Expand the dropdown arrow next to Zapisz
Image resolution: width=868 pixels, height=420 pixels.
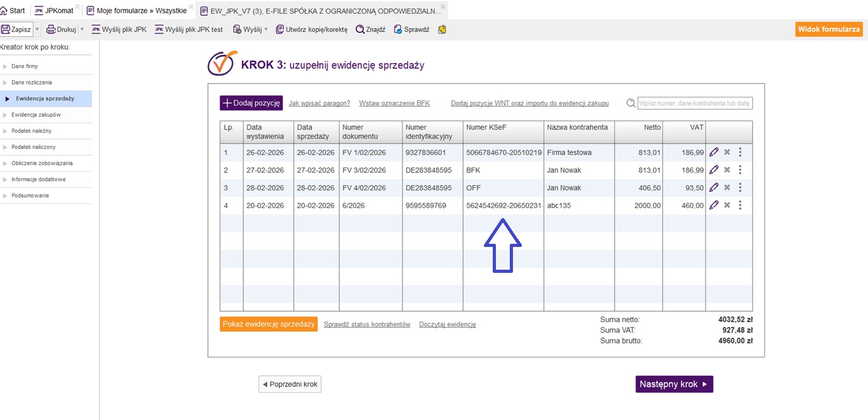pos(37,30)
